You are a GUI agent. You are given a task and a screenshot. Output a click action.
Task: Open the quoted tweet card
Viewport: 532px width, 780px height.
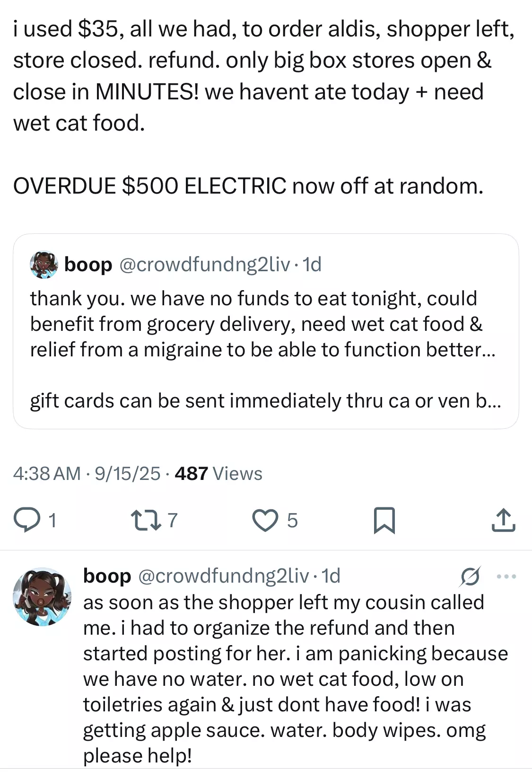(x=266, y=331)
